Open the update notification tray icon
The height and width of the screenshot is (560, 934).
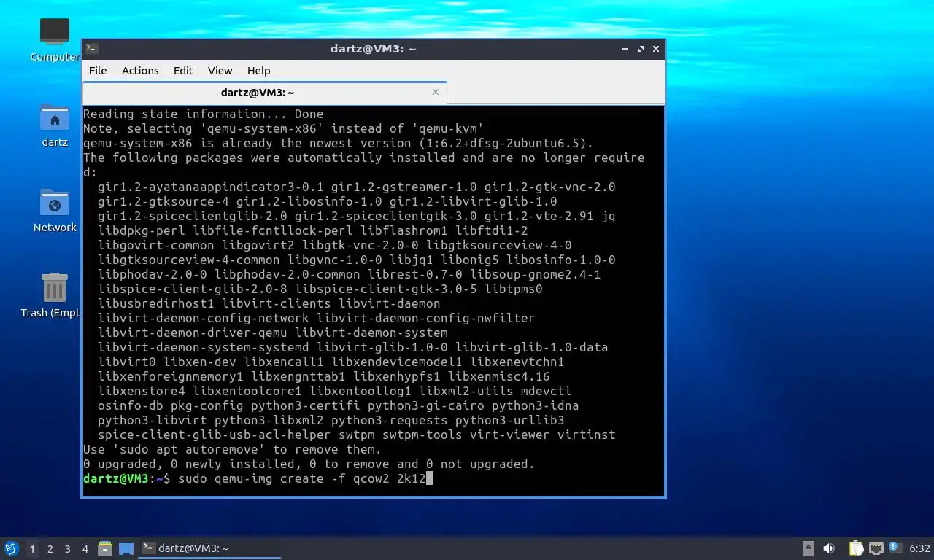894,548
